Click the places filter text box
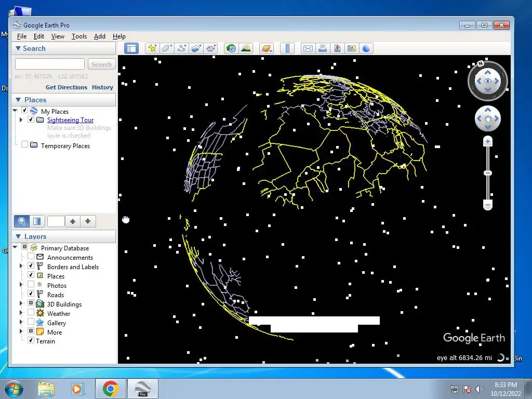532x399 pixels. tap(56, 221)
